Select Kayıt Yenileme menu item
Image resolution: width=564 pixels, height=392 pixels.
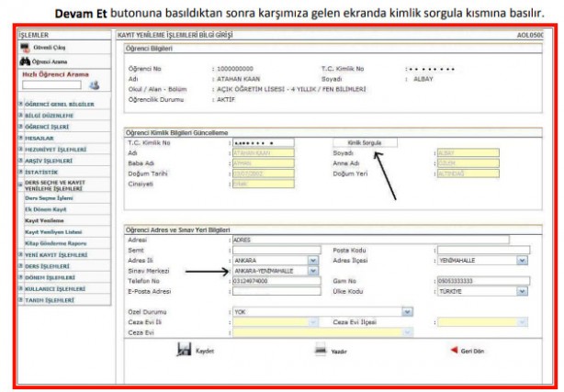pyautogui.click(x=44, y=220)
